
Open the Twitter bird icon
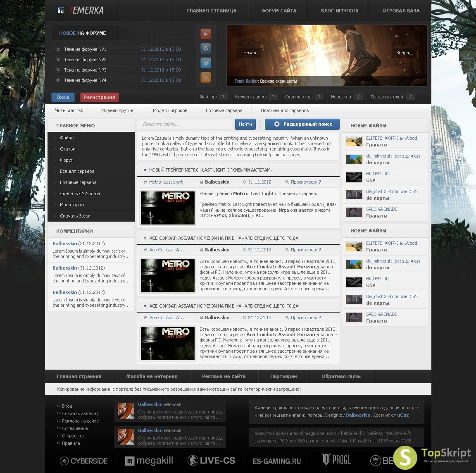click(x=205, y=63)
